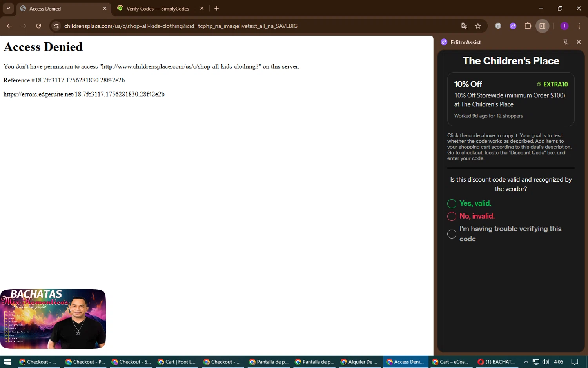Screen dimensions: 588x368
Task: Click "Worked 9d ago for 12 shoppers" text
Action: point(488,116)
